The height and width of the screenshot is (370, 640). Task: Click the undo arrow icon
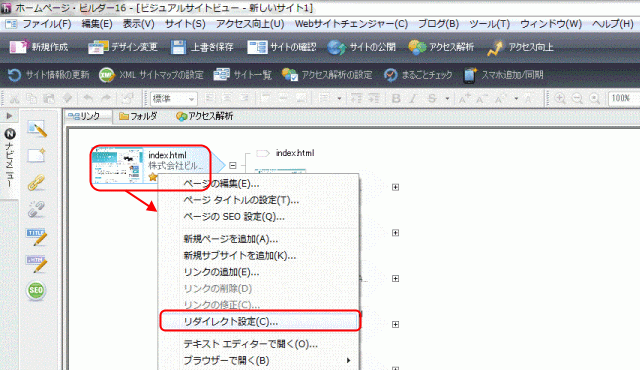(88, 99)
